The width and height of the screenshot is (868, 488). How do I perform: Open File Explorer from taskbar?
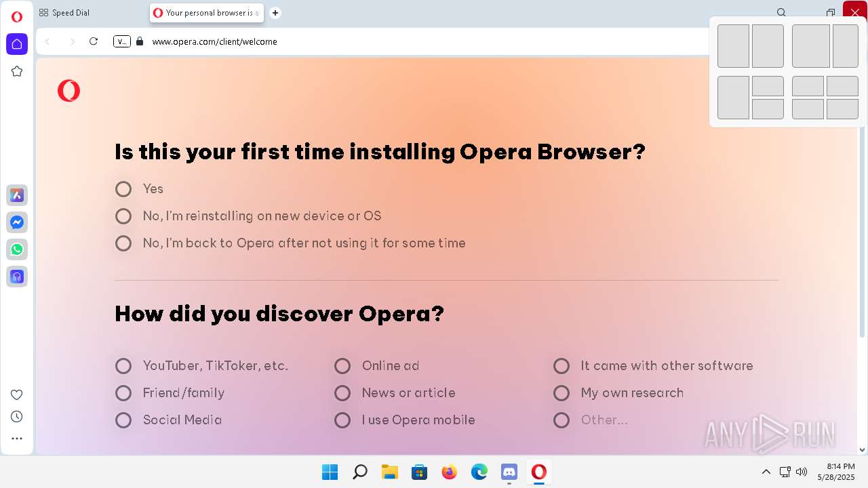390,472
